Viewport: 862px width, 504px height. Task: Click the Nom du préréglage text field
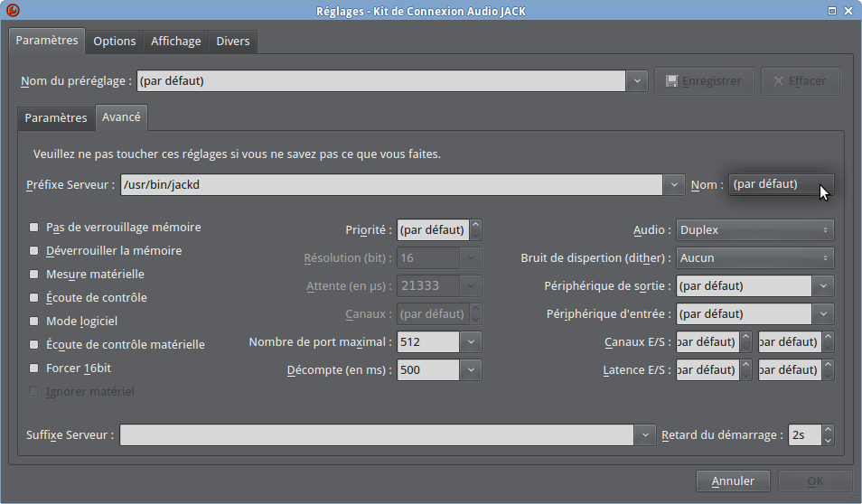coord(381,81)
